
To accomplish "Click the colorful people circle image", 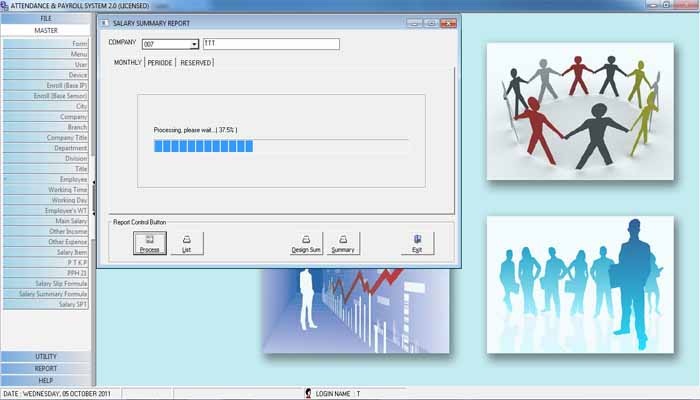I will point(580,112).
